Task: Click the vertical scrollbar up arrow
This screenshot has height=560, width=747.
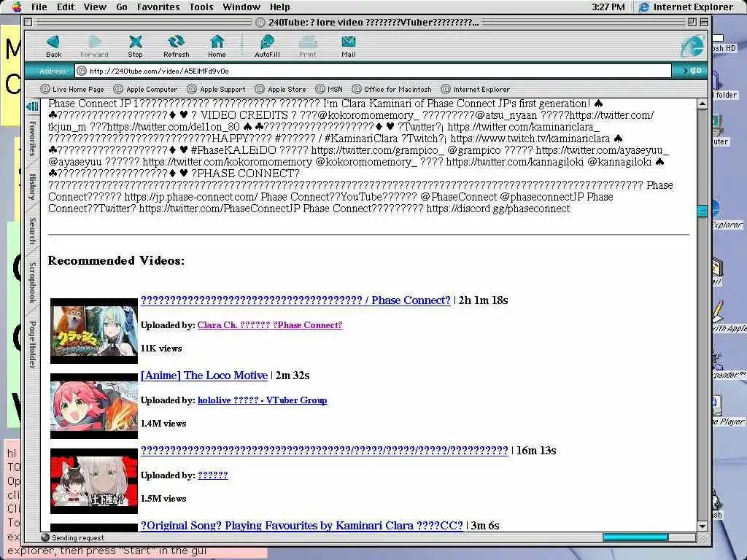Action: (x=703, y=104)
